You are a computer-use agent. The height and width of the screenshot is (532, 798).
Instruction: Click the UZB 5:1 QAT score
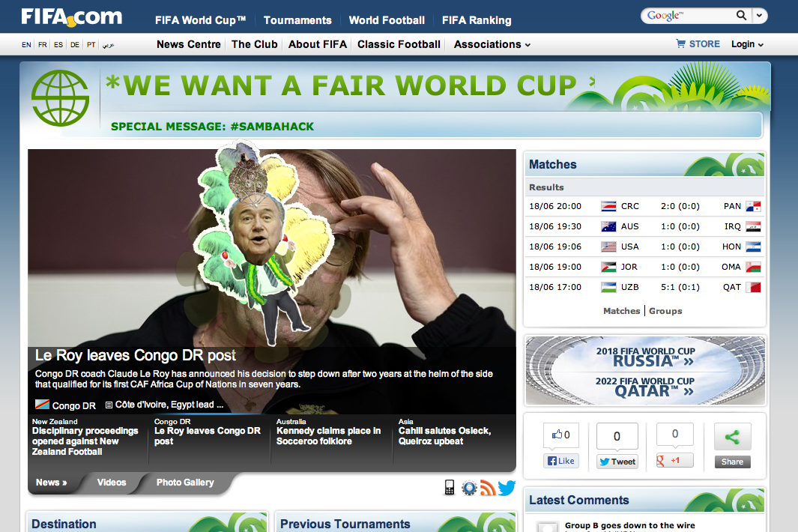680,287
